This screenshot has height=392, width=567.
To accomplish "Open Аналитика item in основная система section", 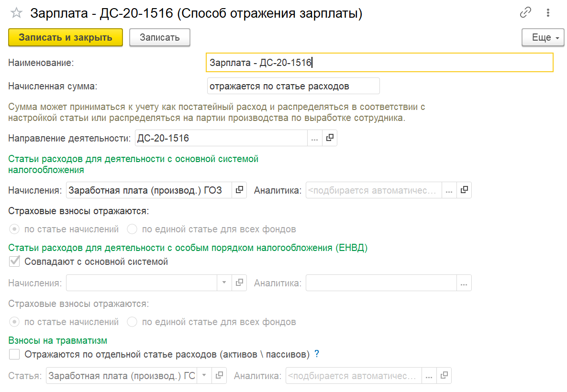I will click(464, 190).
